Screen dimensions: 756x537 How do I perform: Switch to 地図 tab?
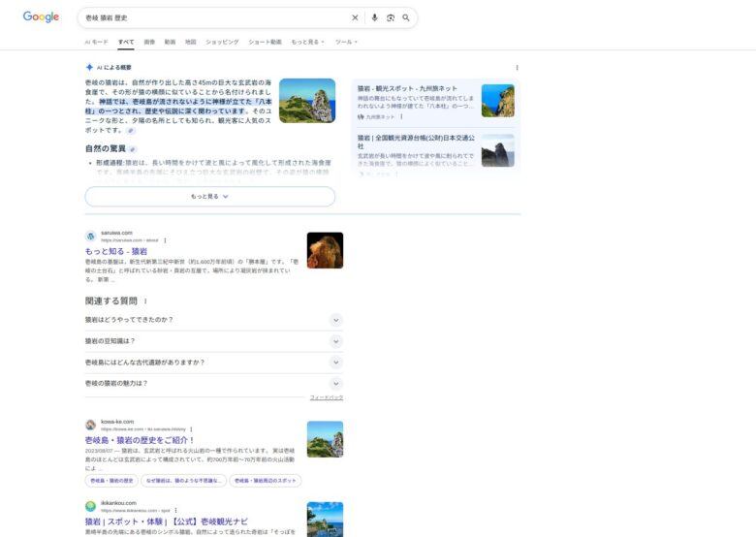click(x=190, y=42)
